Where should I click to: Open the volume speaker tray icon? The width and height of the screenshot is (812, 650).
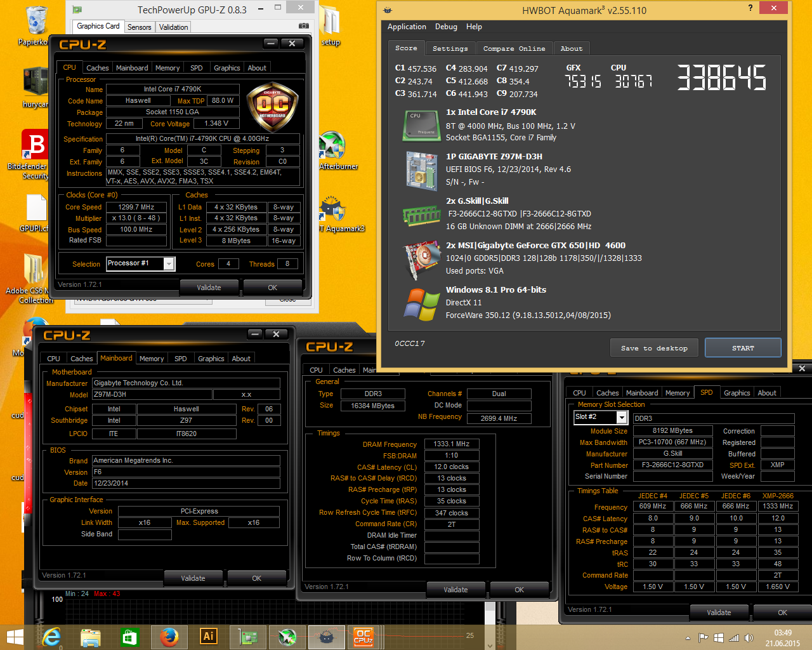749,638
